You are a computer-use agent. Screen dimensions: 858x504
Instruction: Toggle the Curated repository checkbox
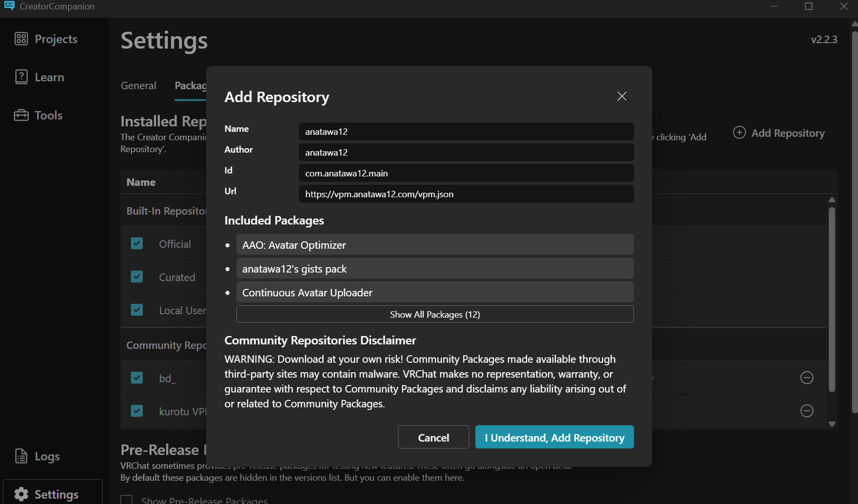click(x=137, y=277)
